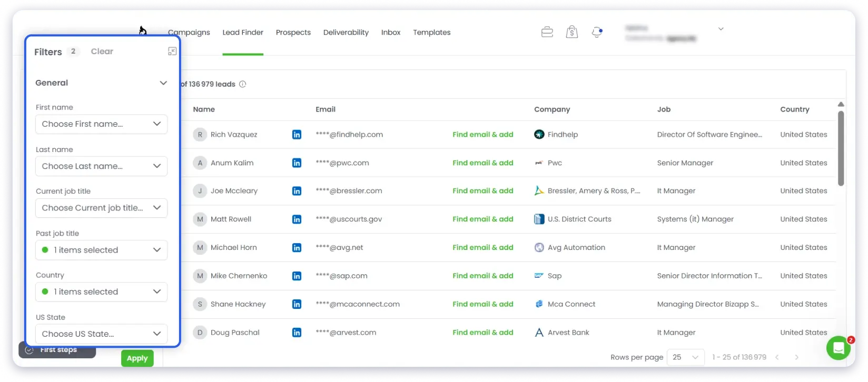The width and height of the screenshot is (868, 382).
Task: Click Find email & add for Anum Kalim
Action: (x=483, y=163)
